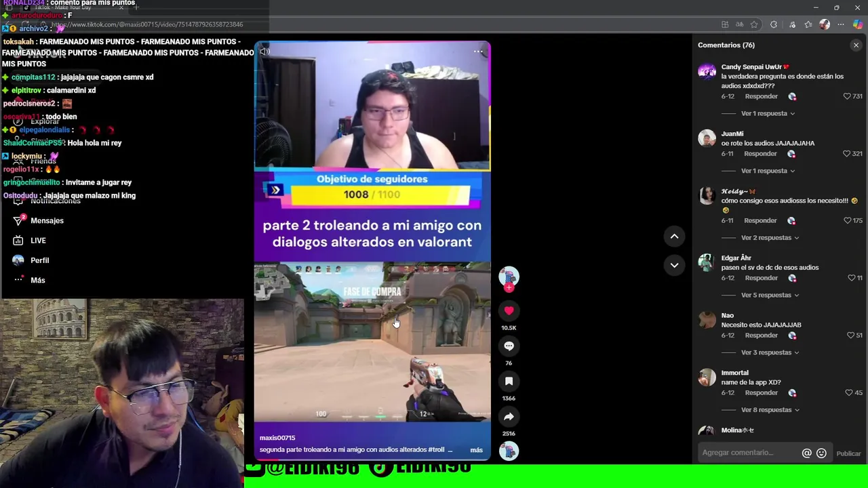The width and height of the screenshot is (868, 488).
Task: Expand 'Ver 2 respuestas' under Heidy
Action: [770, 238]
